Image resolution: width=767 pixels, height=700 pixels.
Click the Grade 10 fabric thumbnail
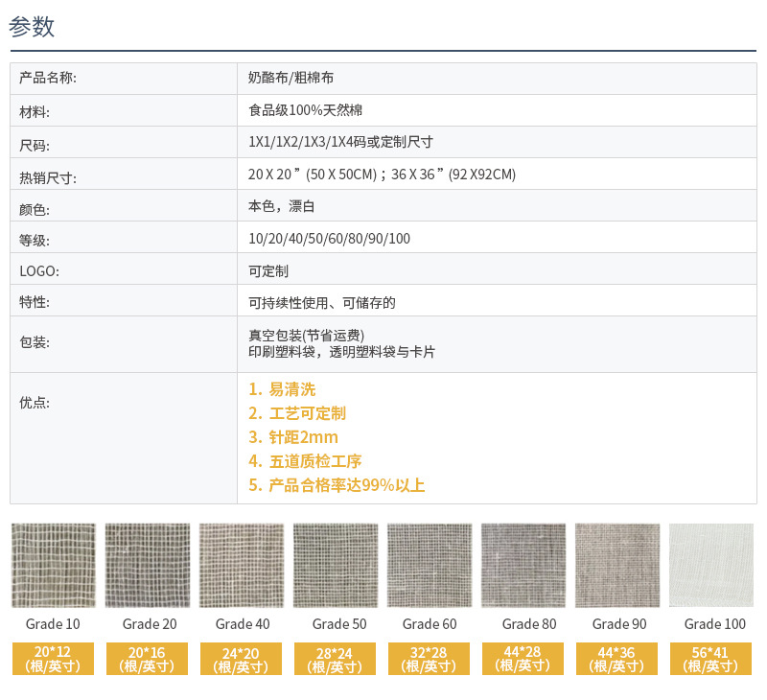(x=53, y=565)
